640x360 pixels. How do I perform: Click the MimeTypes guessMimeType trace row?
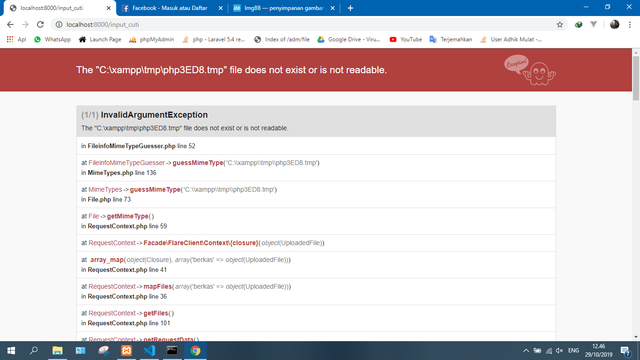(316, 194)
